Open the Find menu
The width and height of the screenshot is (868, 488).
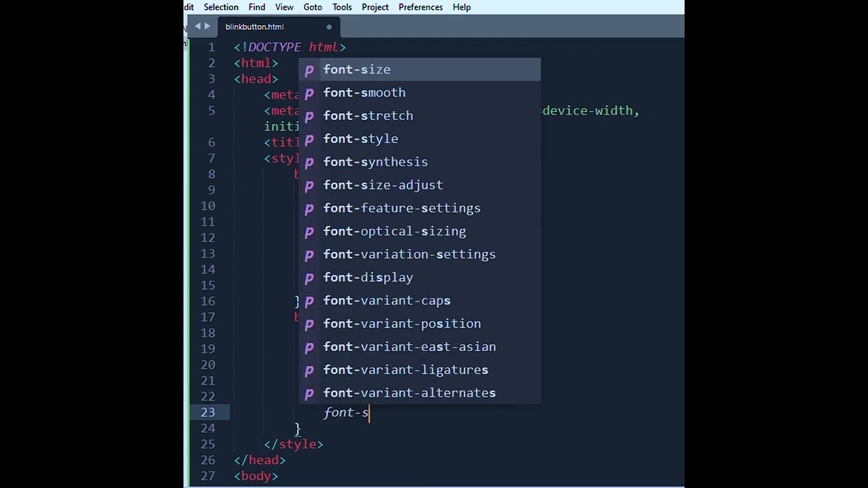[x=257, y=7]
